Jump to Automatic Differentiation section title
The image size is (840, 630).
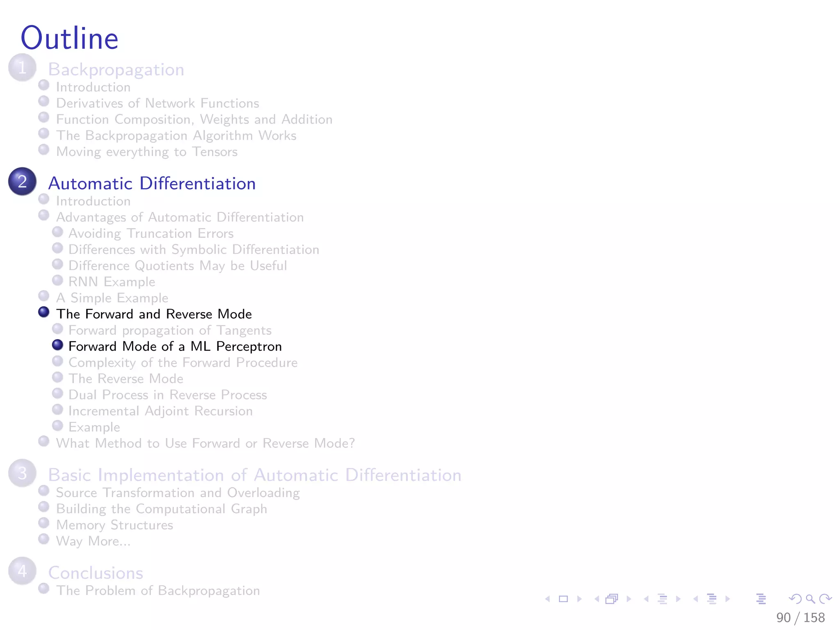click(152, 183)
